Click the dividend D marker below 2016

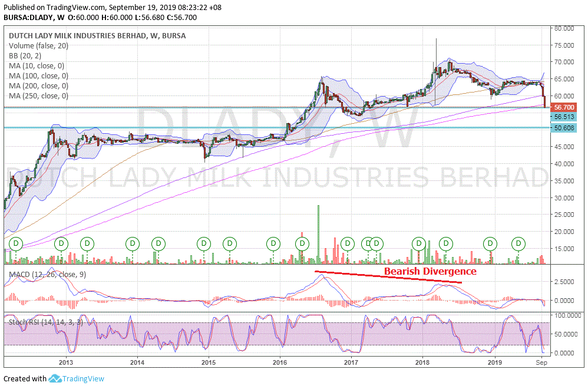click(x=272, y=243)
